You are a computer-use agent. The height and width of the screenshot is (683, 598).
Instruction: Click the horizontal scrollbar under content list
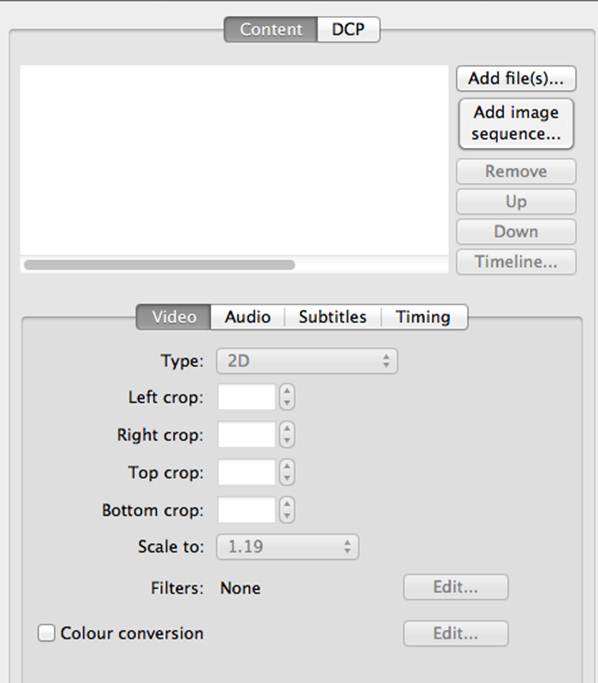(159, 264)
